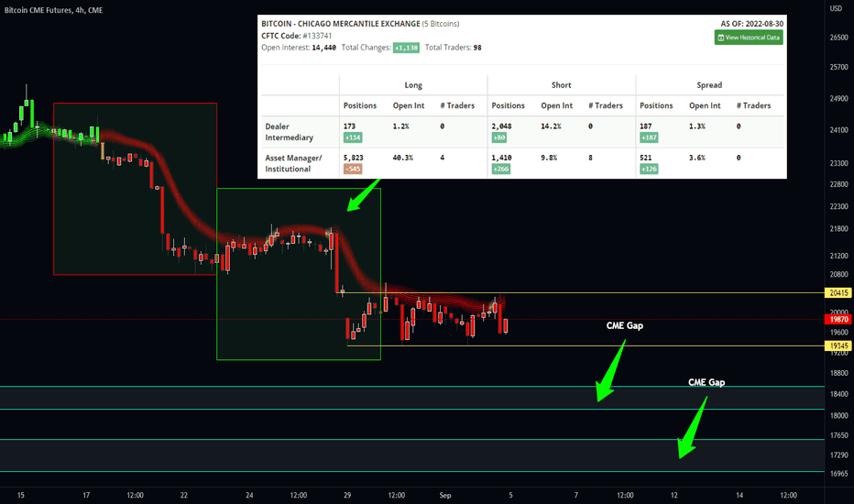The height and width of the screenshot is (504, 854).
Task: Click the green +1,138 Total Changes badge
Action: pyautogui.click(x=406, y=48)
